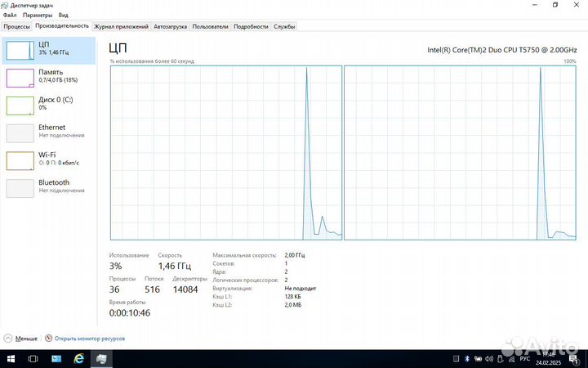Click the first core CPU usage graph

click(x=226, y=153)
